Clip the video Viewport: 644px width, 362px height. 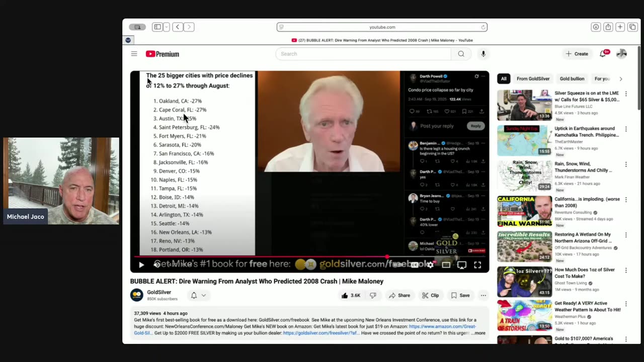tap(431, 296)
